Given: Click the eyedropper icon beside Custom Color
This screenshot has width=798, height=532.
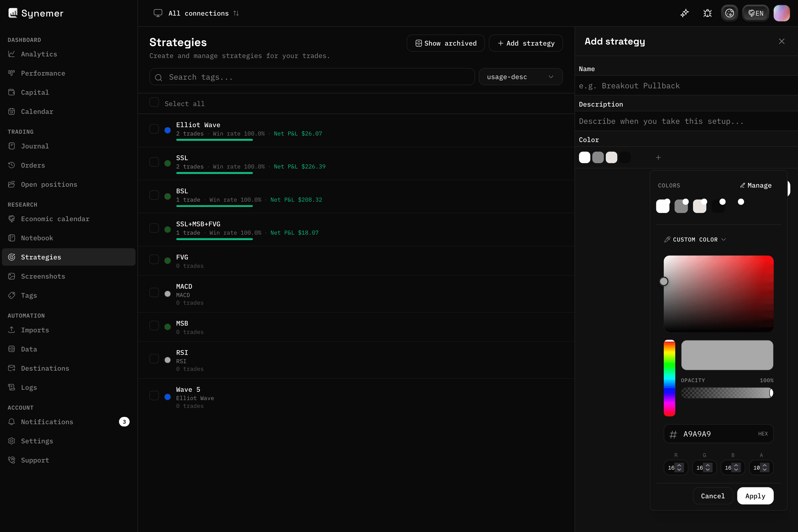Looking at the screenshot, I should click(x=667, y=240).
